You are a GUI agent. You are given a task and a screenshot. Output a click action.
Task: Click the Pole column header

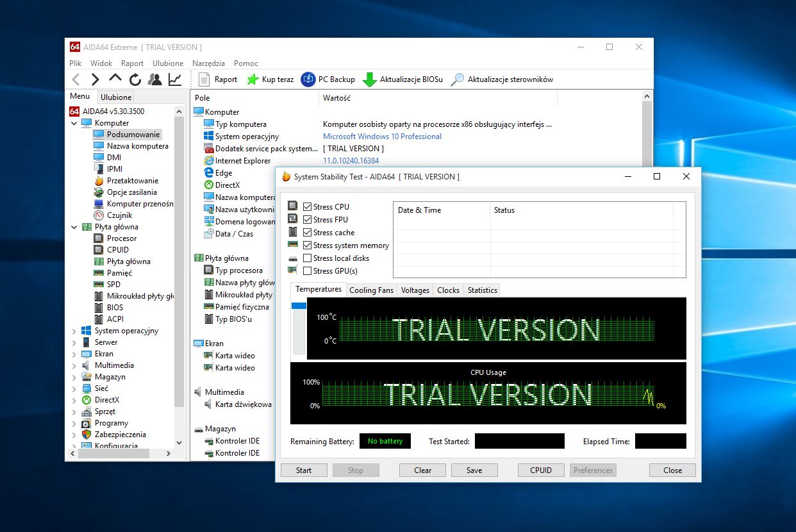pos(254,98)
